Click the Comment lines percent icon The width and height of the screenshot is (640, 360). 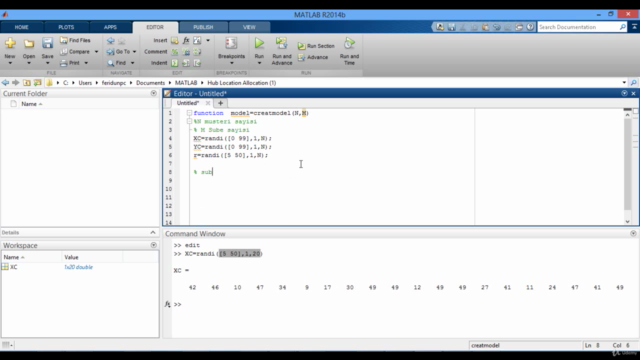pos(175,52)
